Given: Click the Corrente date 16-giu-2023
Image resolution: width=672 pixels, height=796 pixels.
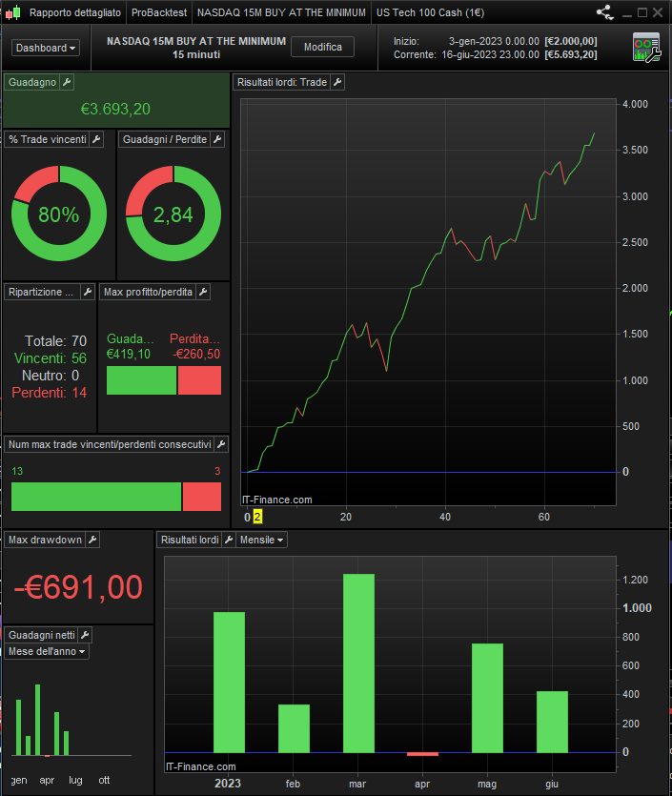Looking at the screenshot, I should click(x=490, y=54).
